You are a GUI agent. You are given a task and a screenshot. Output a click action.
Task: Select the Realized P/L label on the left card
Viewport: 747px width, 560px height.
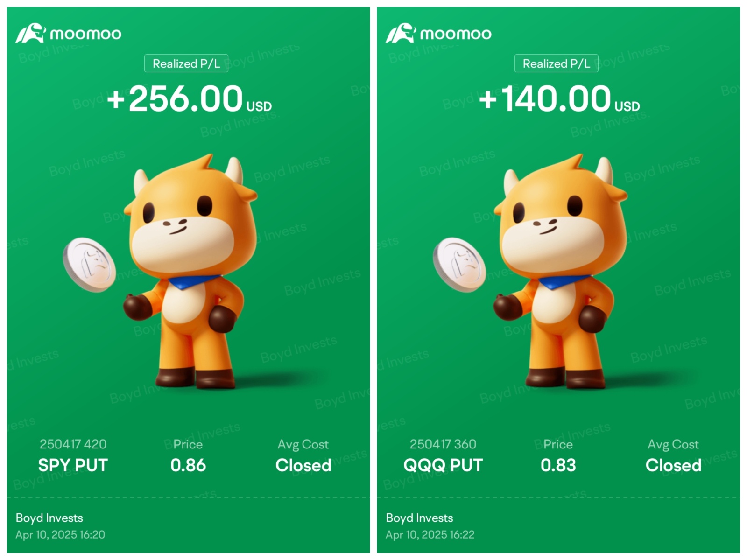pos(186,63)
